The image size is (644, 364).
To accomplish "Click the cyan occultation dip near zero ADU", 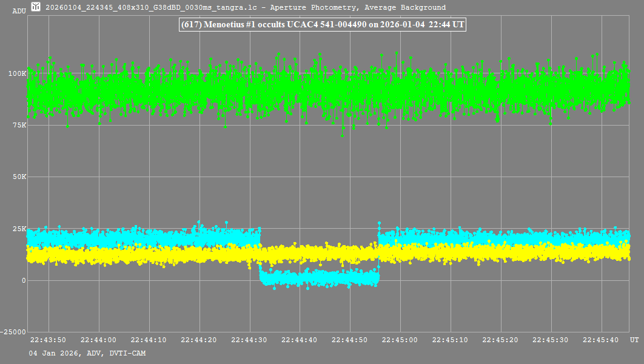I will 318,278.
